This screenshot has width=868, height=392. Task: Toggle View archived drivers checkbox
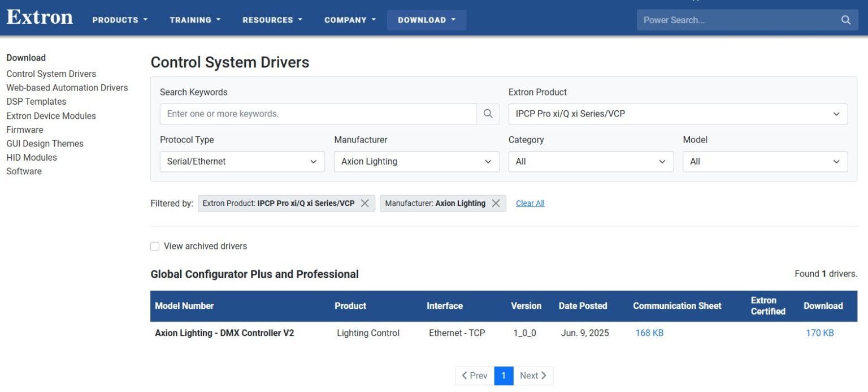click(155, 246)
